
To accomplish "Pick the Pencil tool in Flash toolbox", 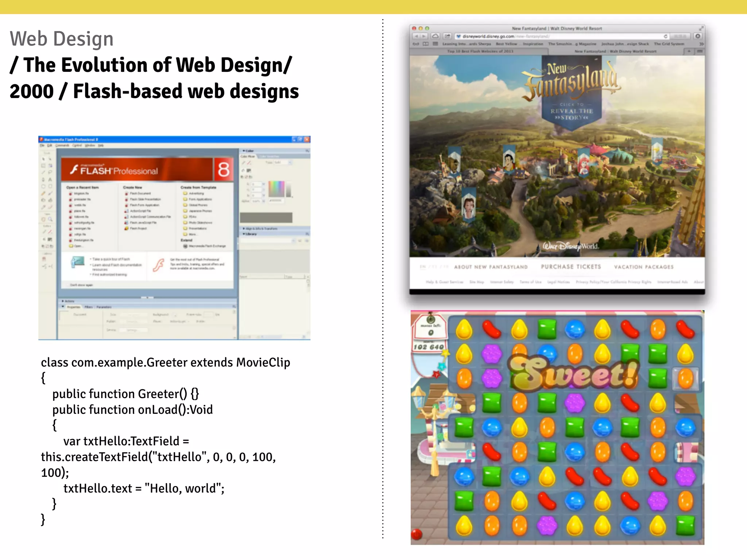I will click(43, 193).
